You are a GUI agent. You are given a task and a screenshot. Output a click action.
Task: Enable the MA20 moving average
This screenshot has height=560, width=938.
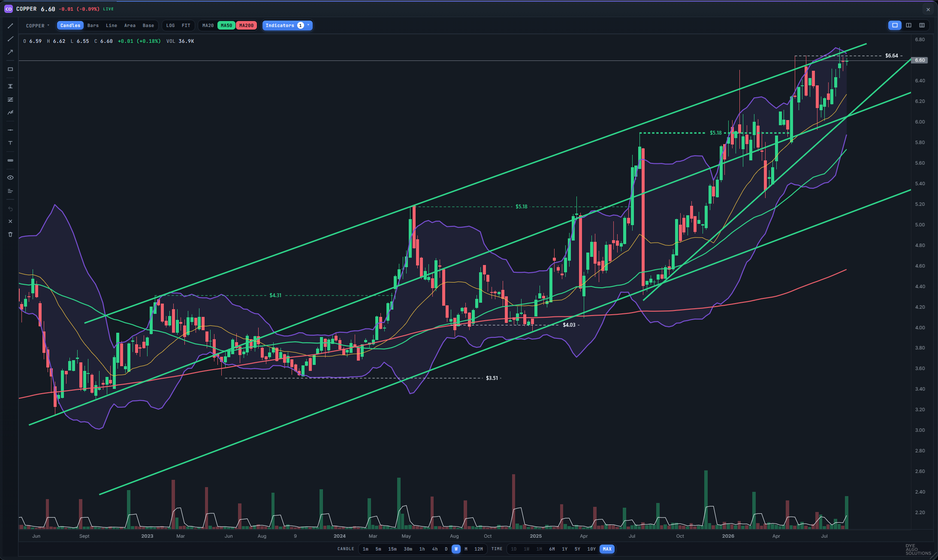[x=208, y=26]
